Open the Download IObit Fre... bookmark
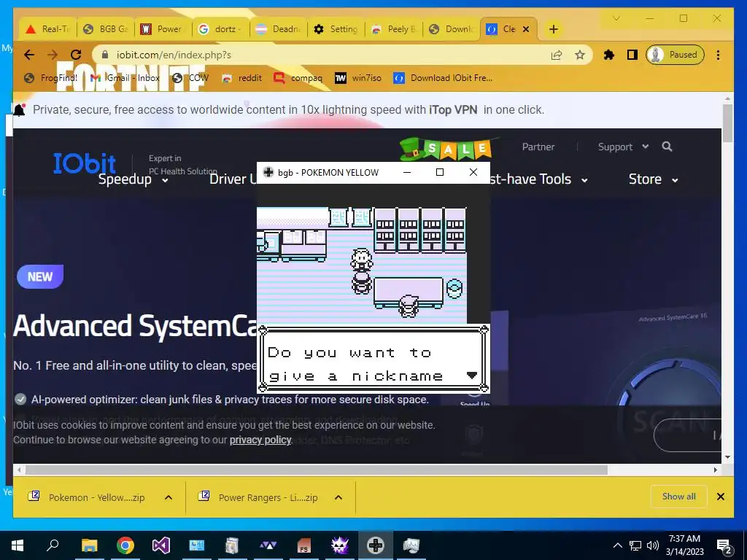The image size is (747, 560). point(443,77)
